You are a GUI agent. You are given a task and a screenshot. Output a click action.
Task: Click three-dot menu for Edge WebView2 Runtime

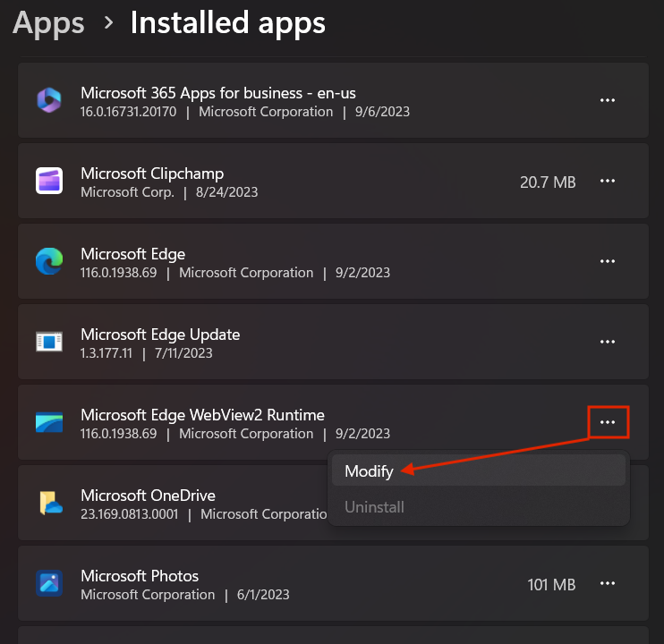coord(608,422)
